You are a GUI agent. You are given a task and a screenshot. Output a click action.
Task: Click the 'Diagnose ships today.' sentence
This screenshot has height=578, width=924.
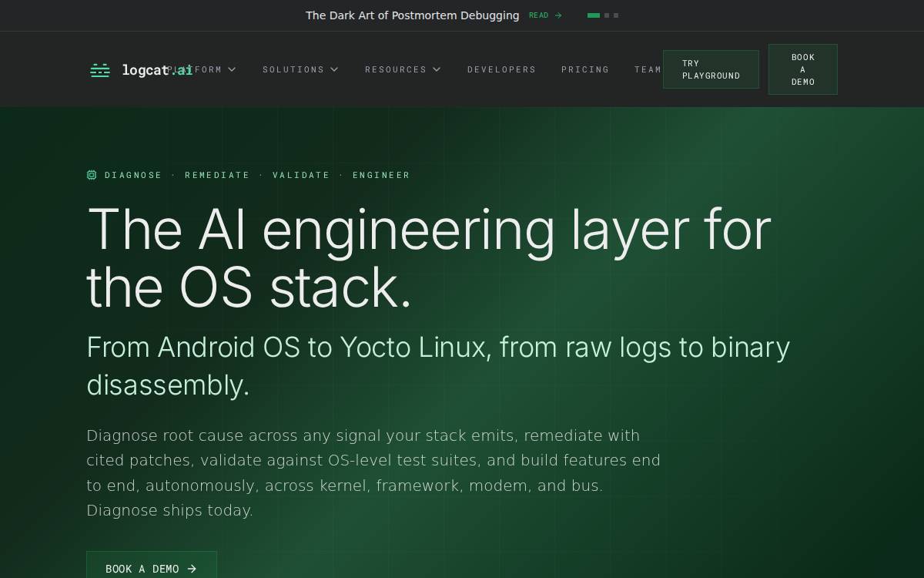[x=169, y=510]
